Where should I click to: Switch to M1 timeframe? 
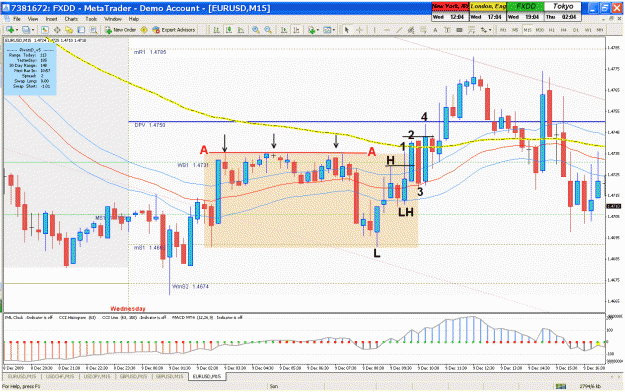pos(503,30)
